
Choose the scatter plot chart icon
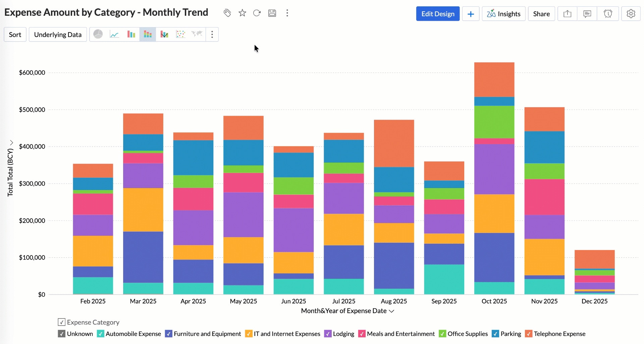point(180,34)
